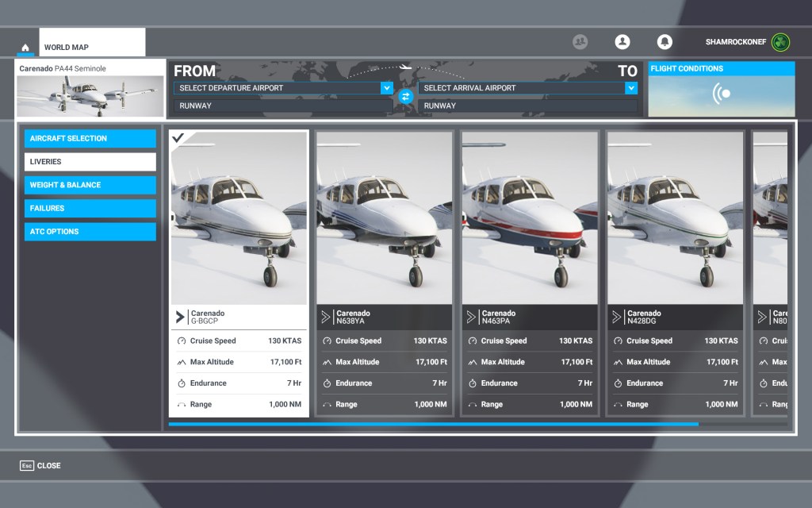Click the flight conditions weather icon
This screenshot has width=812, height=508.
[722, 94]
